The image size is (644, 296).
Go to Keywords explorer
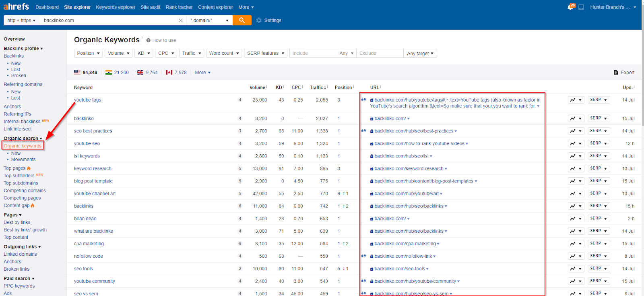coord(116,7)
